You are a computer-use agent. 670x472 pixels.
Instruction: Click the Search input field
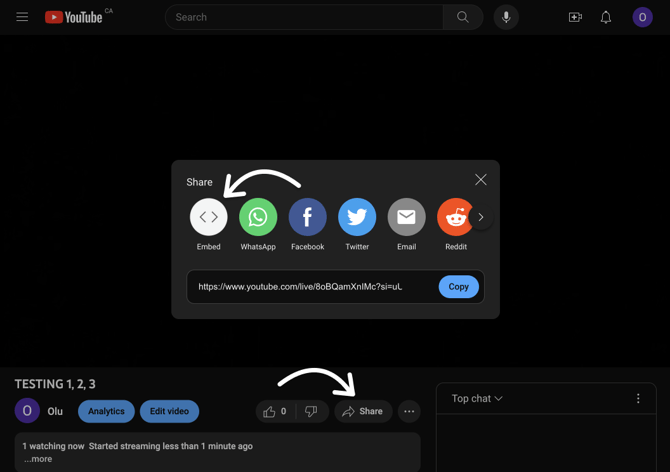point(304,17)
